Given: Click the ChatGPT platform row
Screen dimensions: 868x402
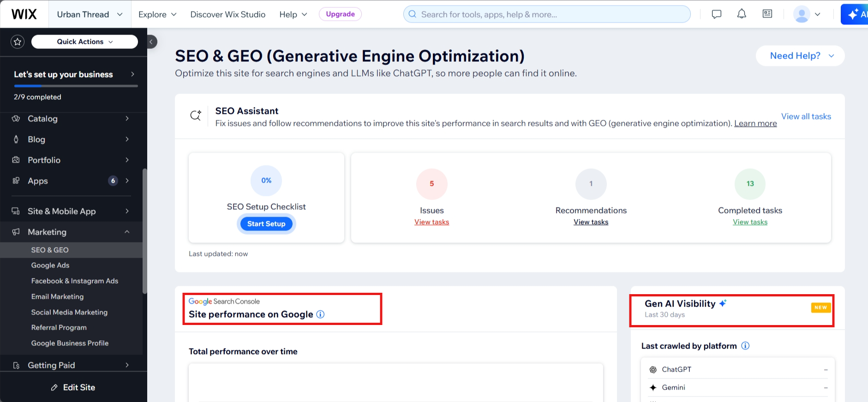Looking at the screenshot, I should 738,369.
